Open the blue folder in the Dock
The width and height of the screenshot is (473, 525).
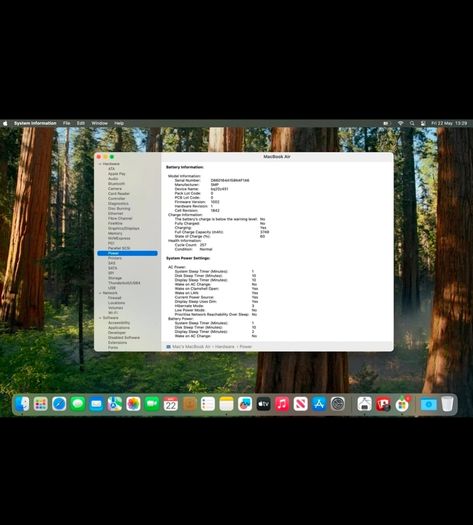click(x=428, y=404)
